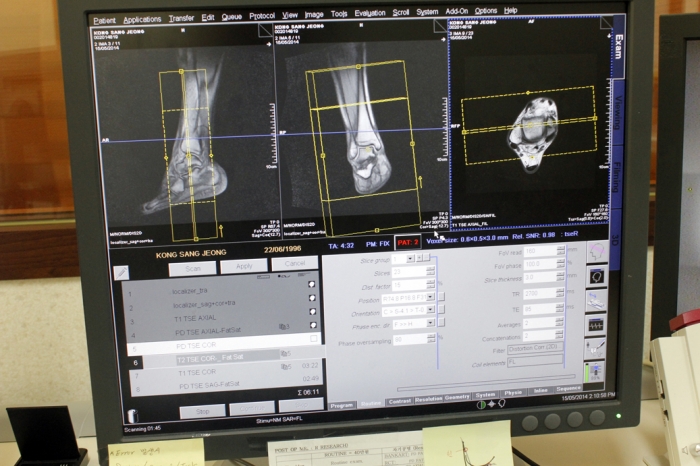The image size is (700, 466).
Task: Click the head viewer icon in sidebar
Action: click(596, 277)
